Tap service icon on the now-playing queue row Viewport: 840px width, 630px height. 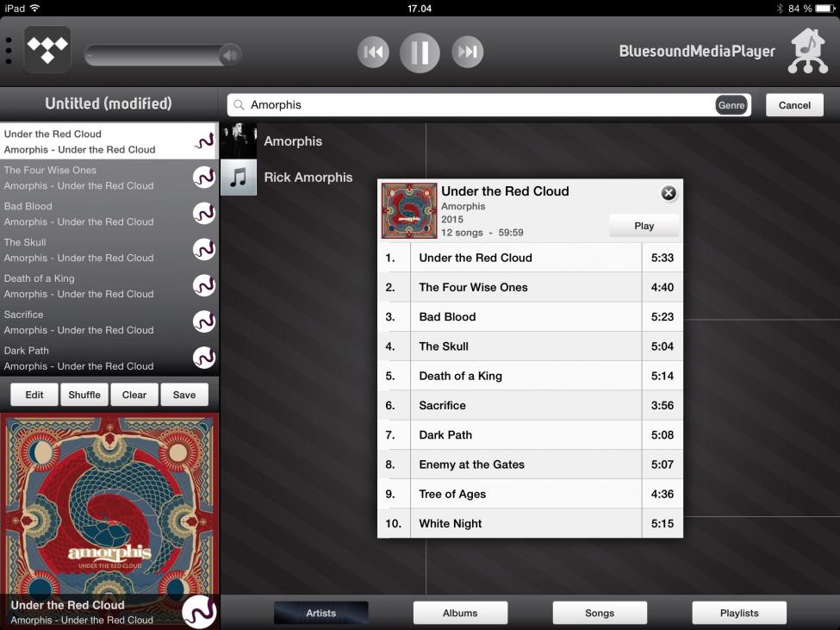[204, 140]
